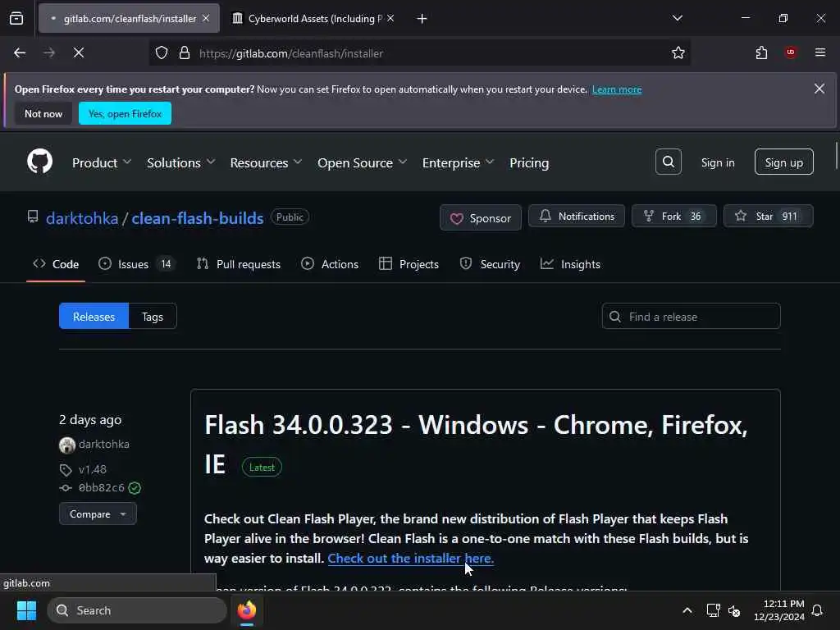Click the uBlock Origin extension icon
Viewport: 840px width, 630px height.
[x=791, y=52]
